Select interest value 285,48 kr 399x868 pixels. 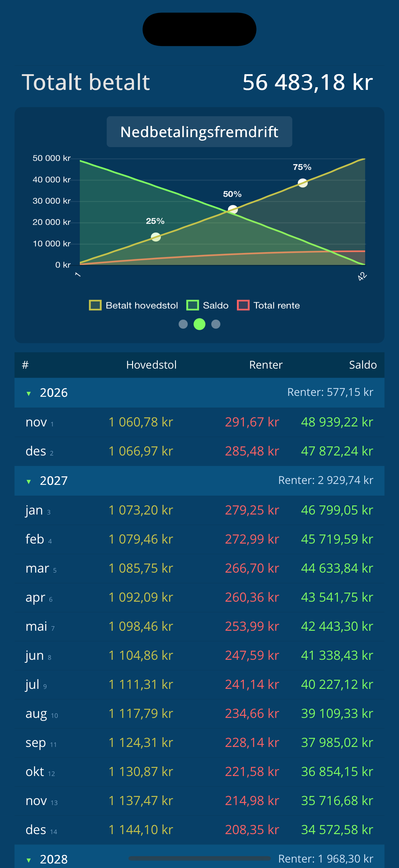click(x=252, y=451)
